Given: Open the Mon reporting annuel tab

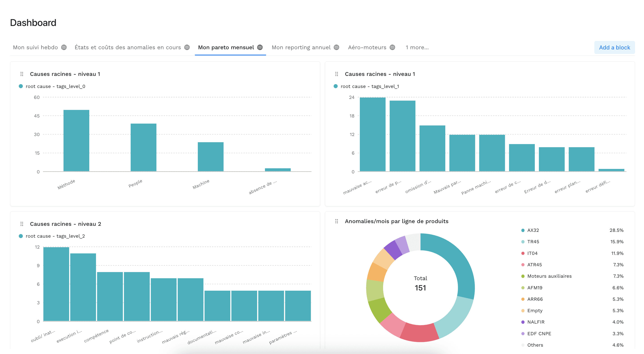Looking at the screenshot, I should click(301, 47).
